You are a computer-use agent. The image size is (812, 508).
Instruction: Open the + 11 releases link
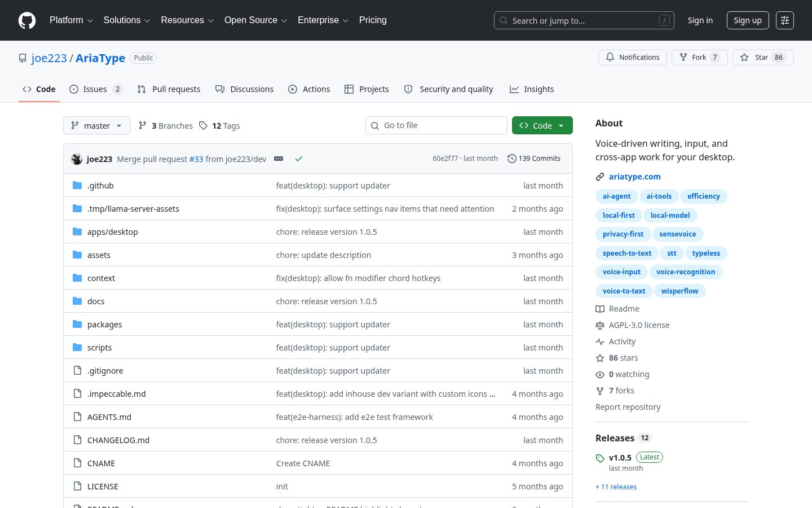point(616,487)
